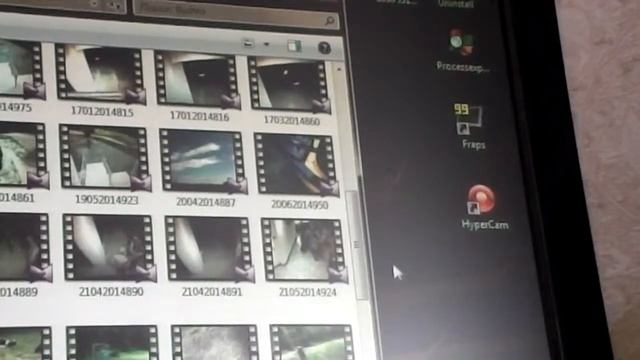Select video thumbnail 21042014891
Screen dimensions: 640x360
pos(209,249)
